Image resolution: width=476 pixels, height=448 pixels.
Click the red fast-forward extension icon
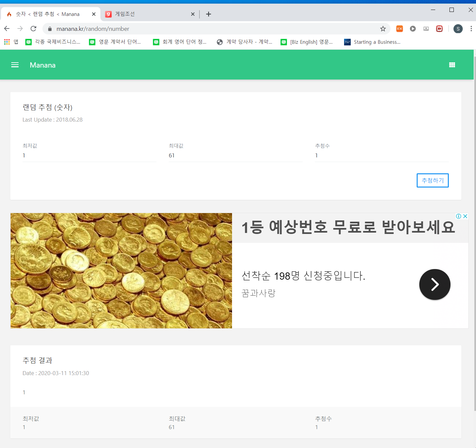pyautogui.click(x=439, y=29)
